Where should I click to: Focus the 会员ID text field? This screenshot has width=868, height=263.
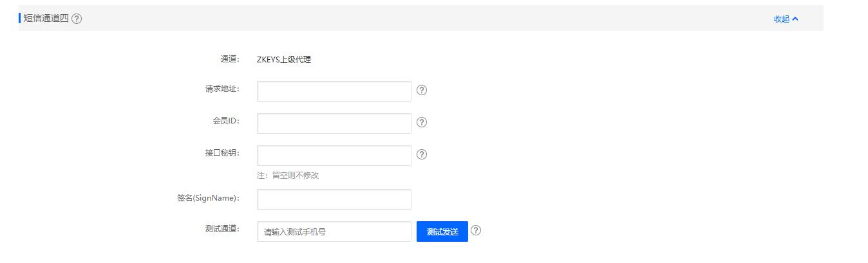pos(334,123)
